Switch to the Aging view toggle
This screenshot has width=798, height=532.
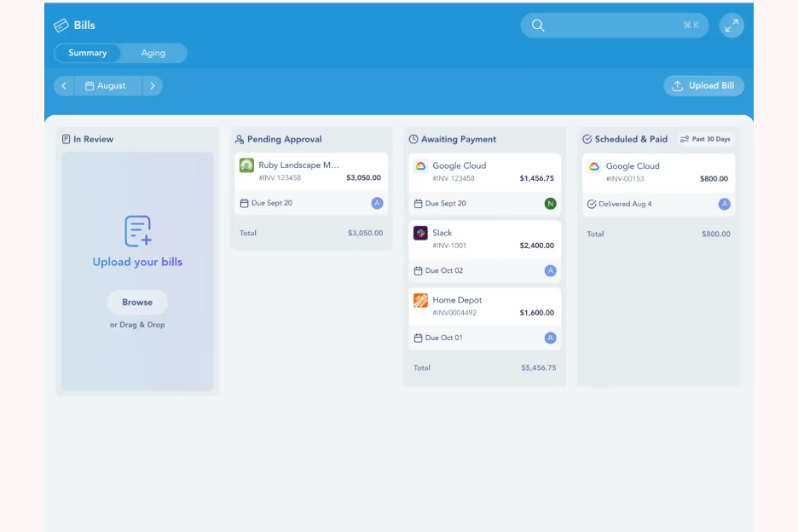tap(153, 53)
